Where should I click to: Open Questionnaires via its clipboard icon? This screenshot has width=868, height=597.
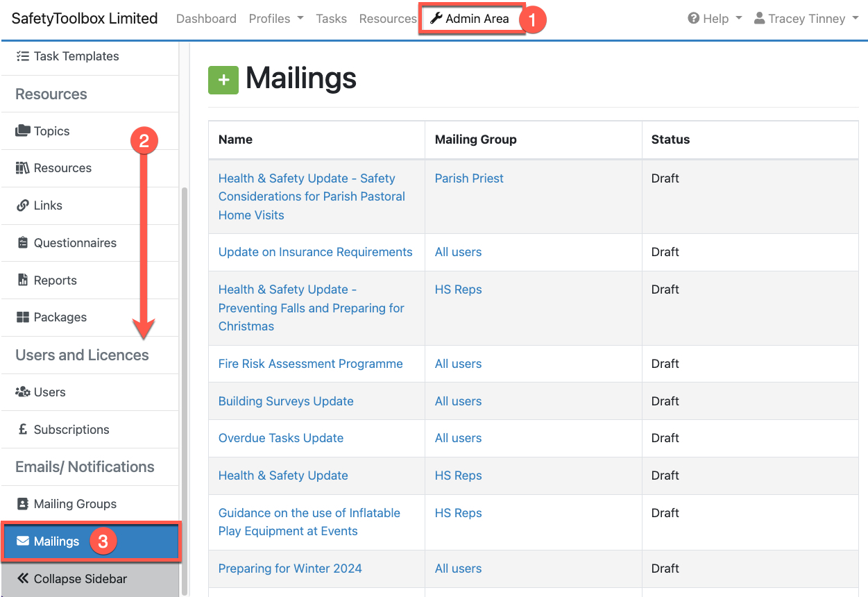pos(23,243)
